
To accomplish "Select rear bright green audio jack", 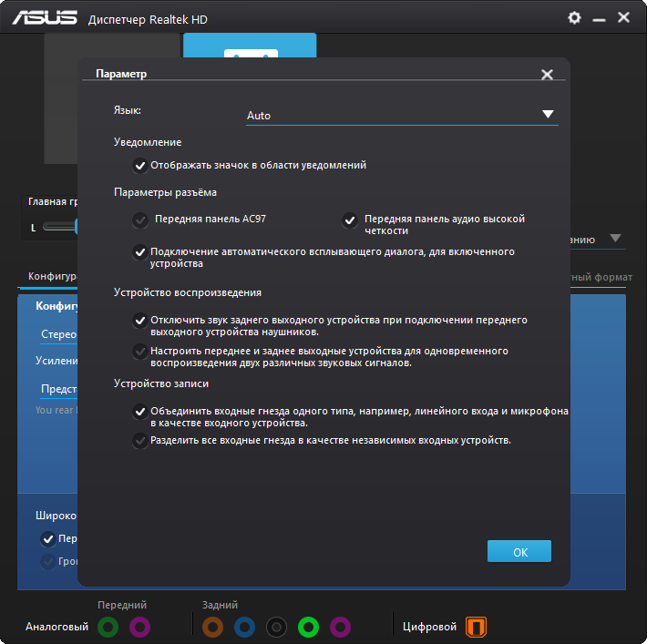I will pos(308,627).
